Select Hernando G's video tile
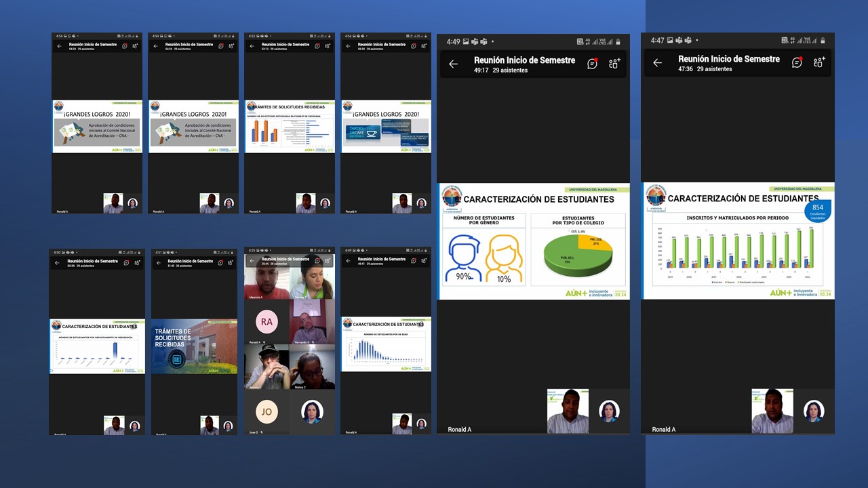The image size is (868, 488). tap(313, 322)
